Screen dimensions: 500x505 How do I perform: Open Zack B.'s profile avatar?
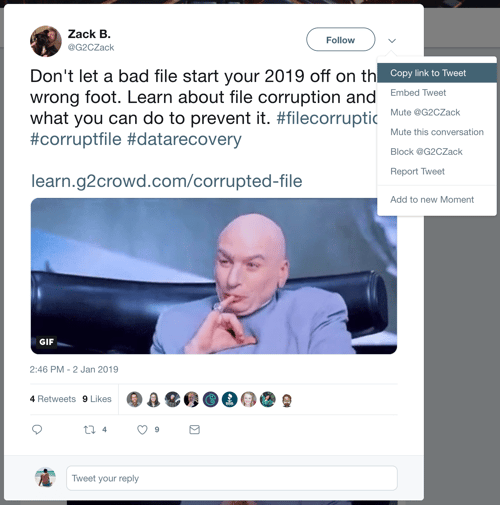pos(46,41)
